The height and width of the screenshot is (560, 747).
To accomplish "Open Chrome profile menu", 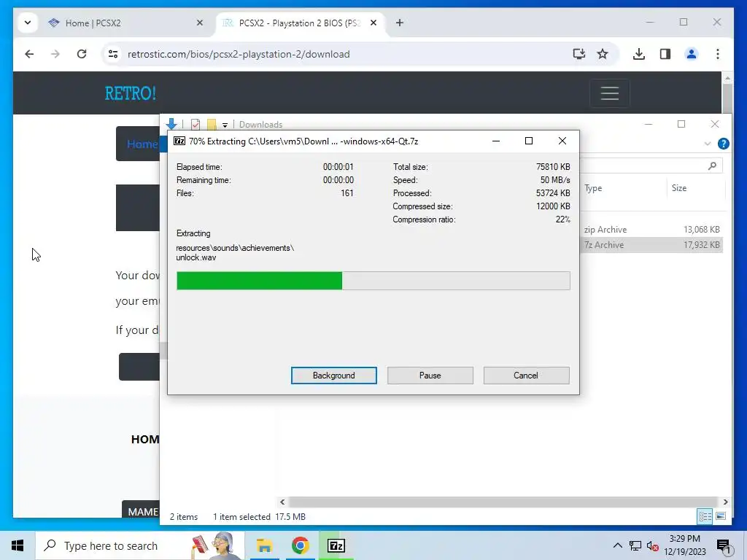I will pyautogui.click(x=692, y=54).
